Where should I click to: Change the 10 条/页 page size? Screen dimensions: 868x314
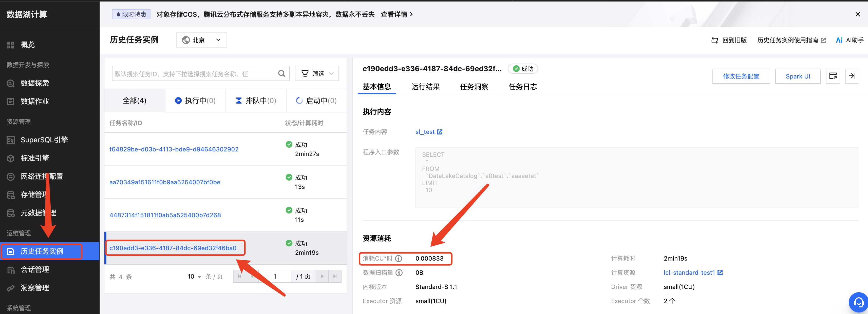point(194,277)
